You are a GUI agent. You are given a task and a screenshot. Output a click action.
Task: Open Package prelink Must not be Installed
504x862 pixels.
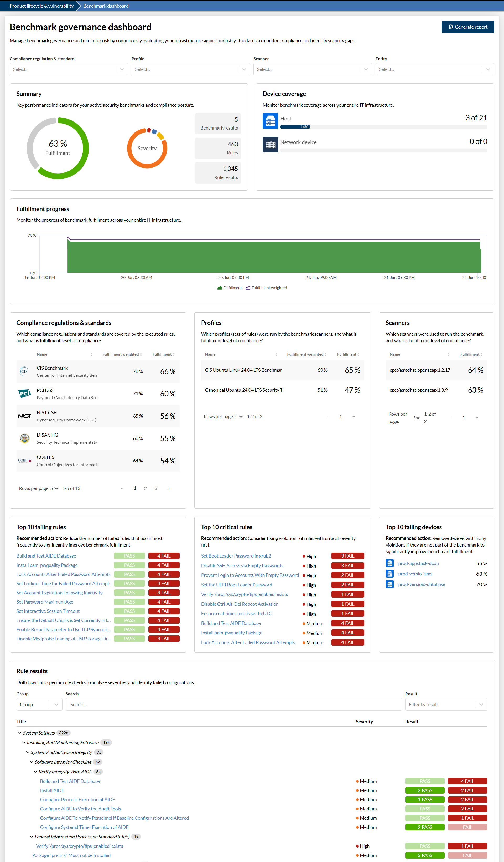pos(71,855)
